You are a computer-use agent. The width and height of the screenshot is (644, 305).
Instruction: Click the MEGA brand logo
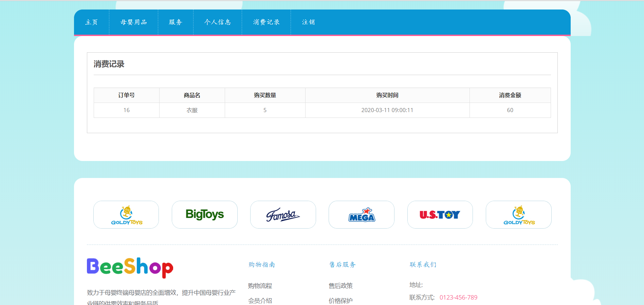point(362,215)
